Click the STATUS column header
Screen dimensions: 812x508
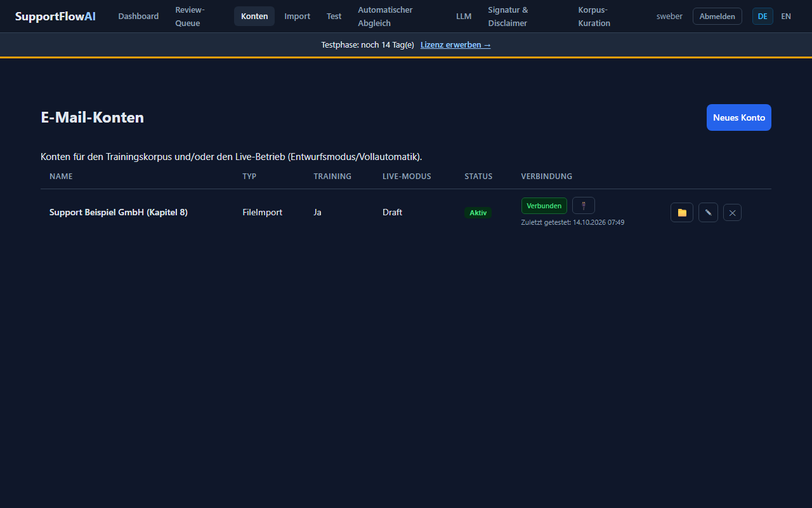pos(478,177)
